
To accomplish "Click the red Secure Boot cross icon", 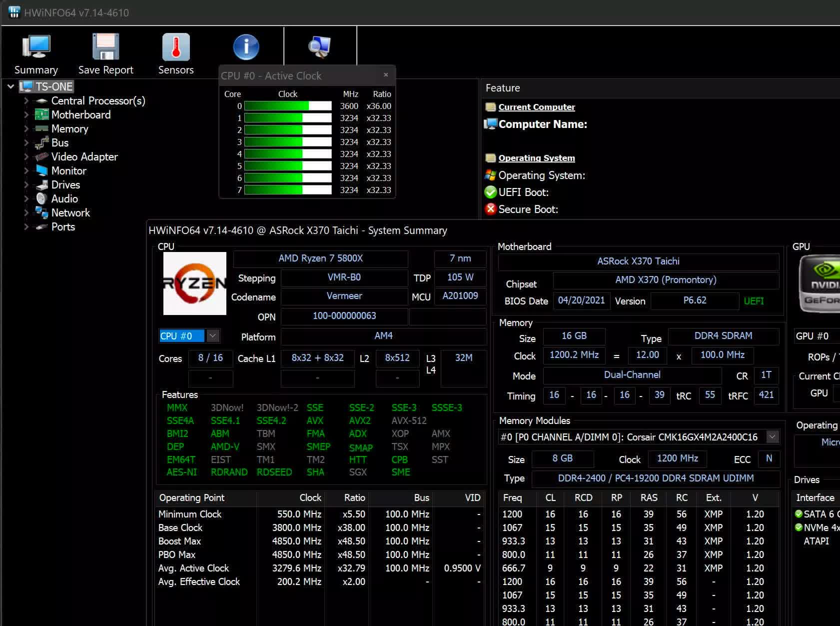I will (491, 209).
